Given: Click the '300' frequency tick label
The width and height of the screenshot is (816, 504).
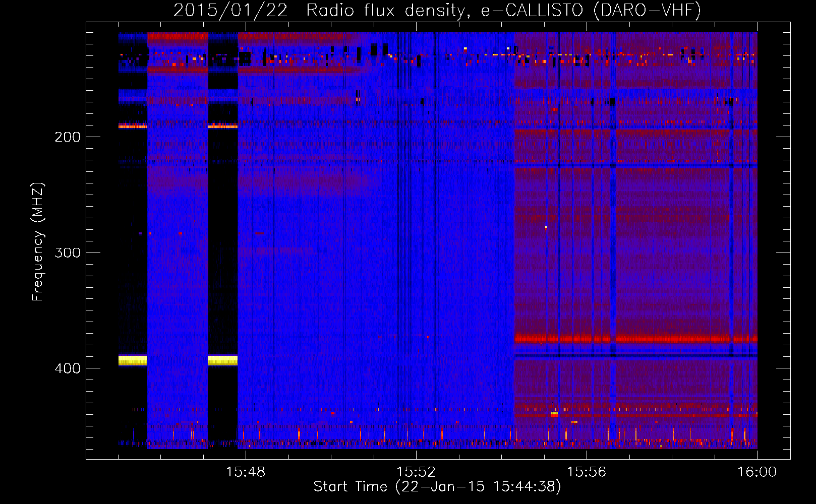Looking at the screenshot, I should (68, 253).
